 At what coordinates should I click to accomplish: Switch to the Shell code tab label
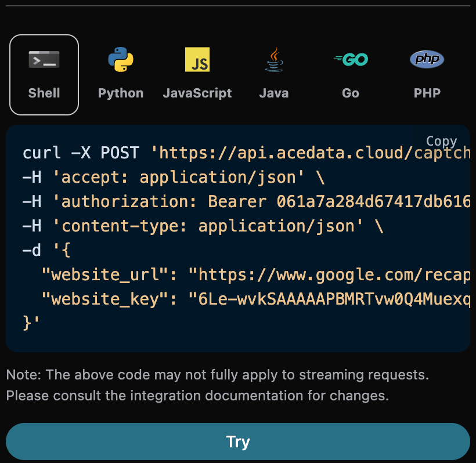click(x=44, y=93)
